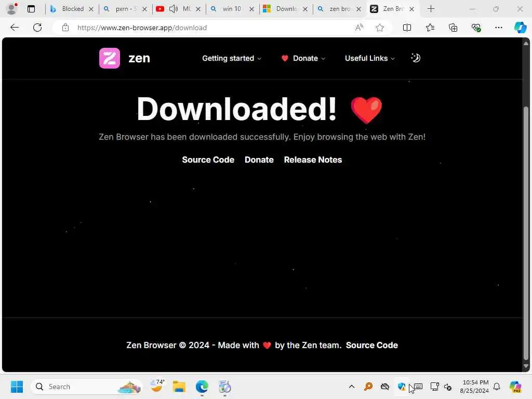Close the win 10 tab
The width and height of the screenshot is (532, 399).
[x=251, y=9]
